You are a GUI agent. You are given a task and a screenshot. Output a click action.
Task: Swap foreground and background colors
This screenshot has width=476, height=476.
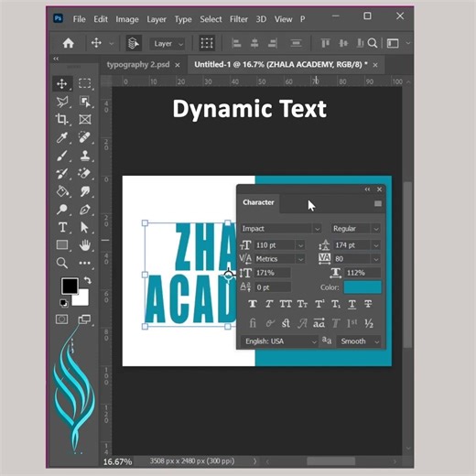[88, 280]
